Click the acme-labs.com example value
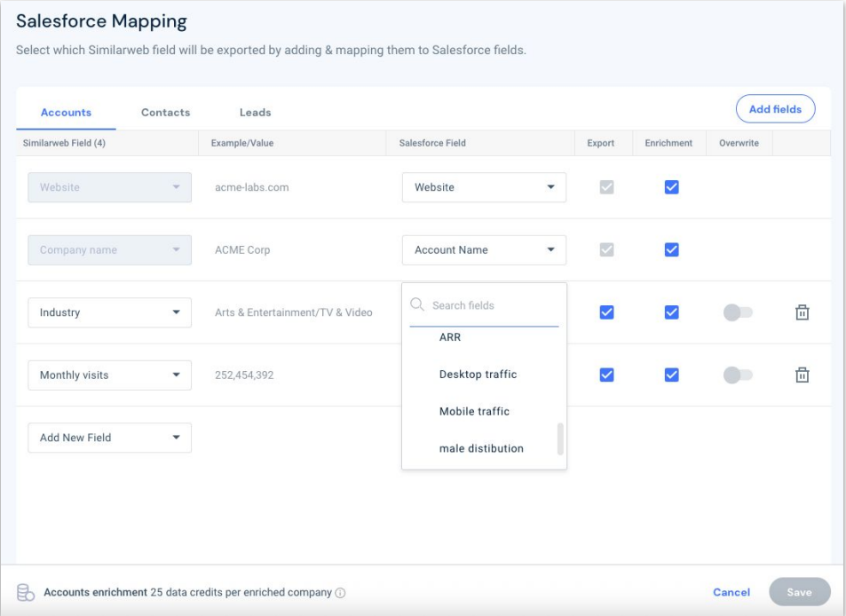The image size is (846, 616). [x=252, y=187]
